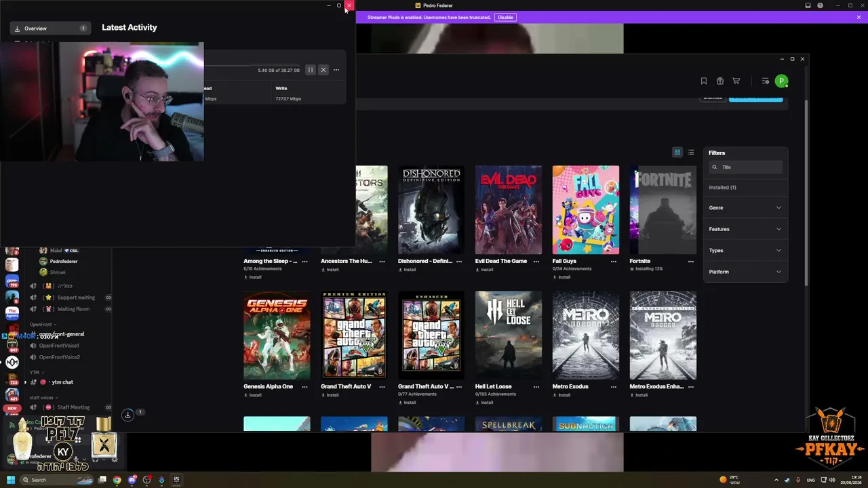Open the options menu for Dishonored
The width and height of the screenshot is (868, 488).
pos(459,261)
